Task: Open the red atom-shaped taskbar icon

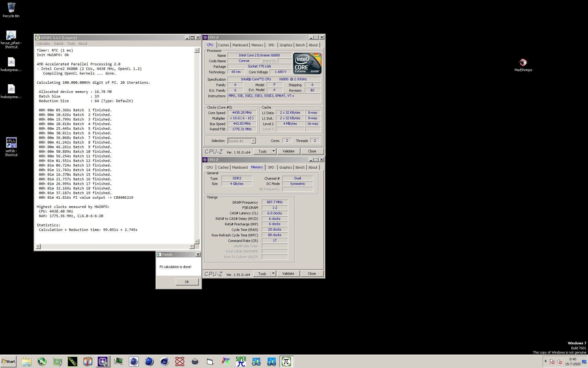Action: point(180,362)
